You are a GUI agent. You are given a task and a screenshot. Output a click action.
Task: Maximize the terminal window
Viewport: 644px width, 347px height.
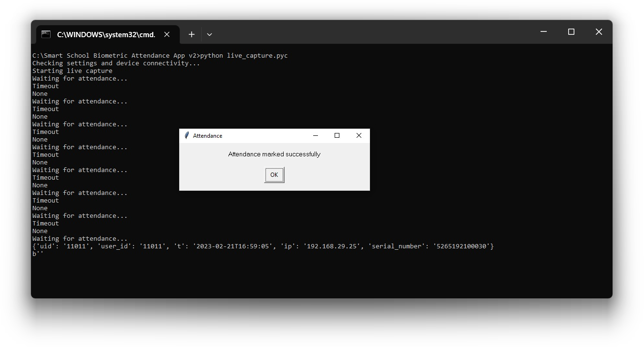tap(571, 32)
